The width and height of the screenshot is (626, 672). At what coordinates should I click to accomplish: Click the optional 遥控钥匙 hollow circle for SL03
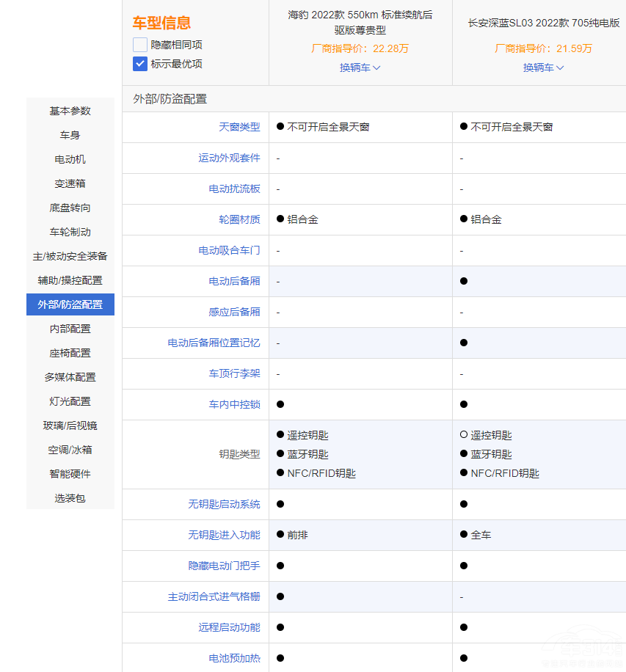463,435
